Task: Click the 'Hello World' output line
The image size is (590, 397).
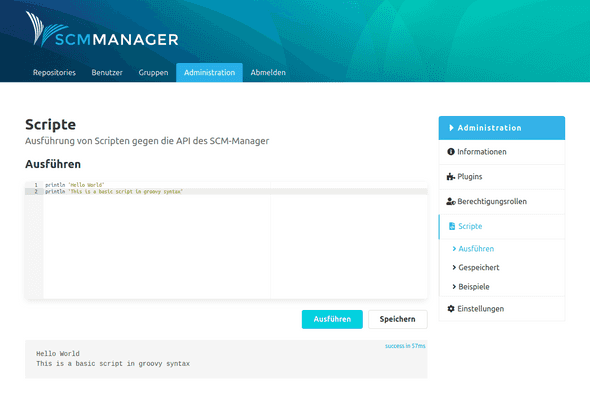Action: pyautogui.click(x=58, y=354)
